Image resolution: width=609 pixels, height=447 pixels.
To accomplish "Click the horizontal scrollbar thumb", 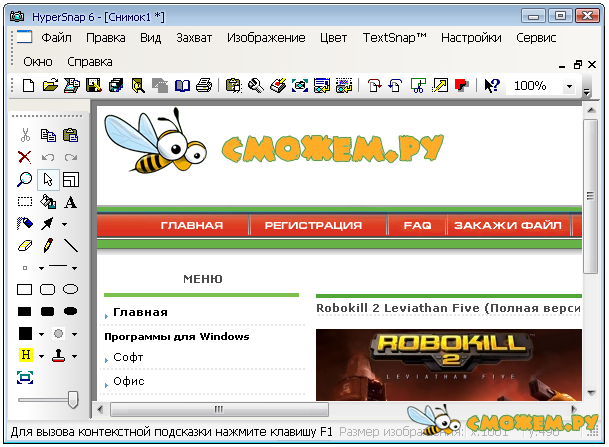I will (219, 409).
